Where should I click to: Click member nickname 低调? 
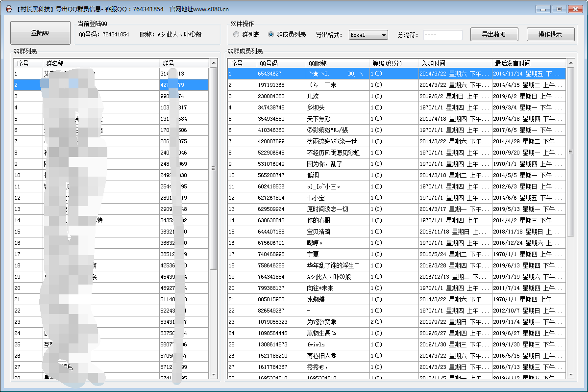click(313, 175)
